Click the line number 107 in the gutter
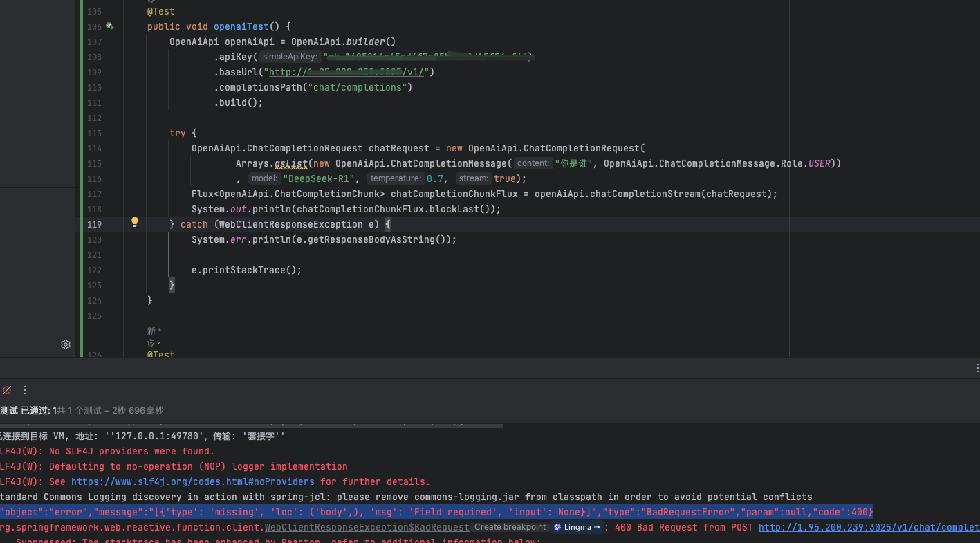 [x=93, y=42]
